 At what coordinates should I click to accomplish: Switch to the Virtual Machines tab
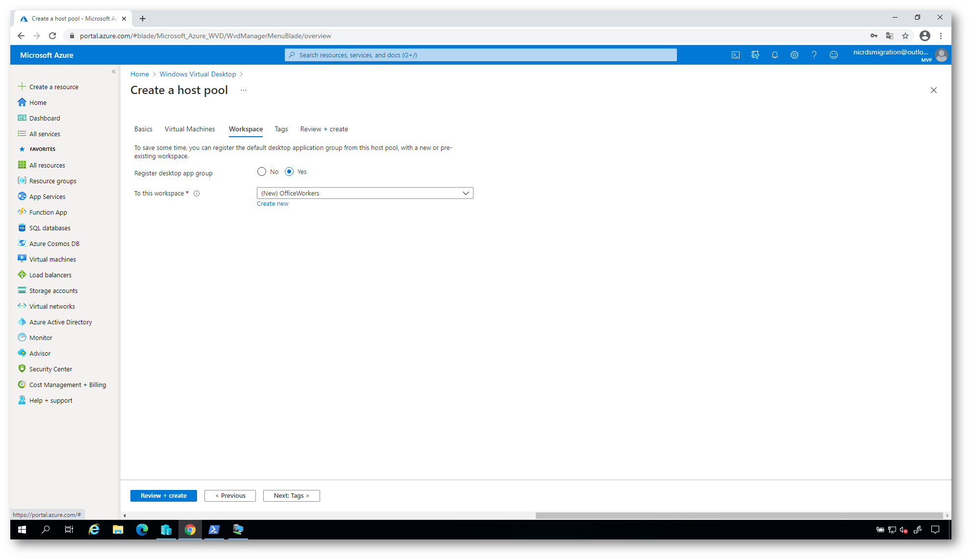[190, 129]
